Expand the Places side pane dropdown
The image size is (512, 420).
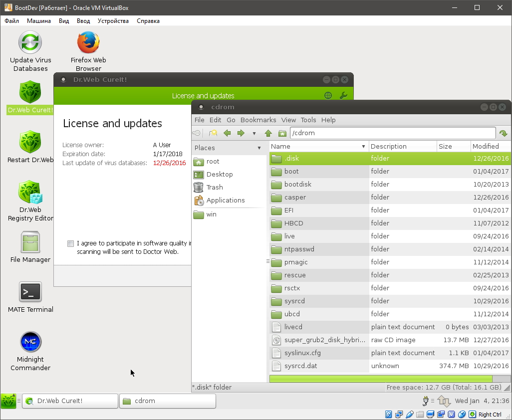pos(259,148)
